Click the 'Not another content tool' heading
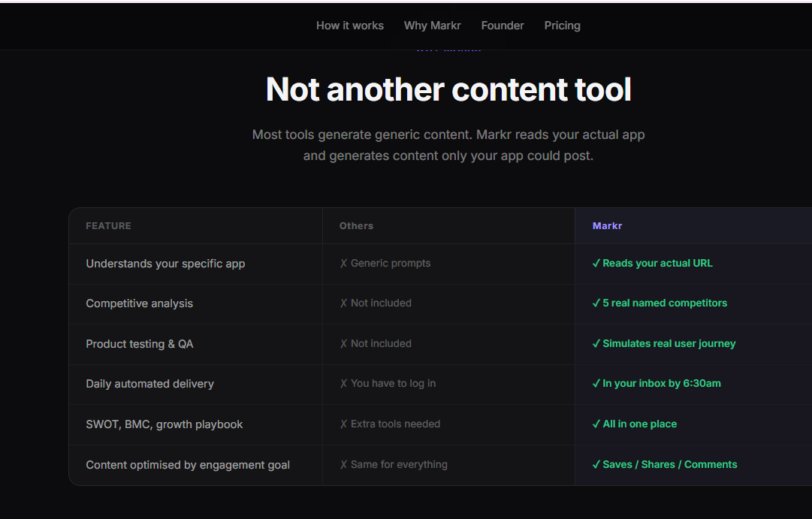 tap(448, 89)
